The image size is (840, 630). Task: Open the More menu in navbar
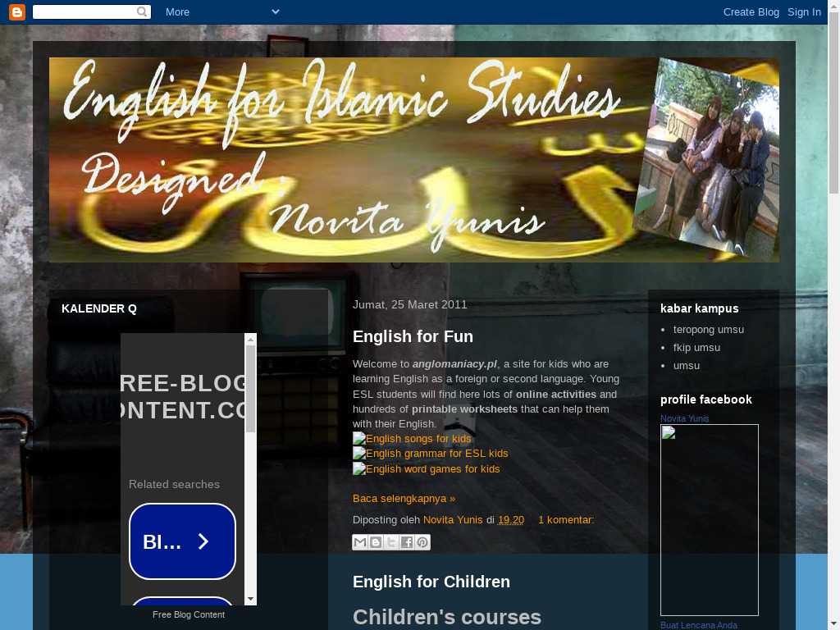[x=177, y=11]
